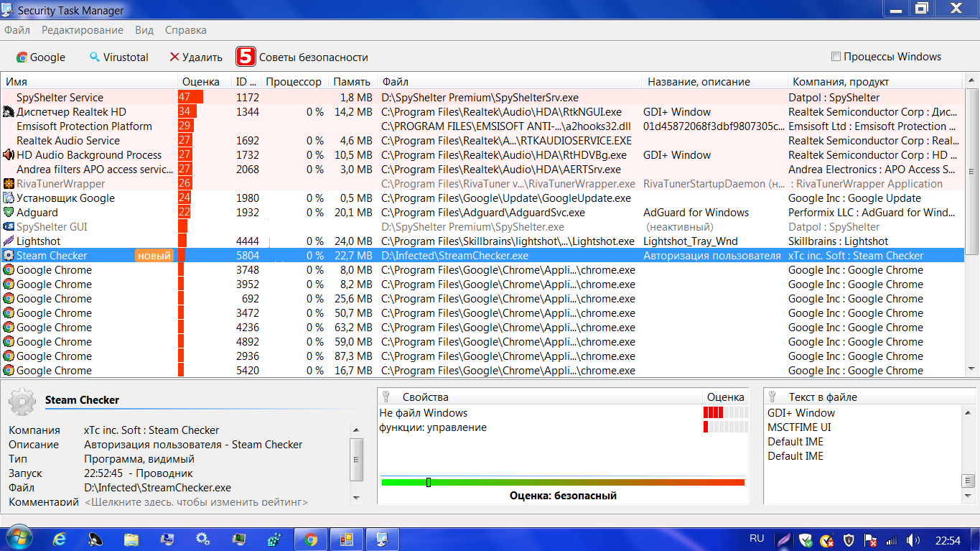Screen dimensions: 980x551
Task: Open the Файл menu
Action: [17, 30]
